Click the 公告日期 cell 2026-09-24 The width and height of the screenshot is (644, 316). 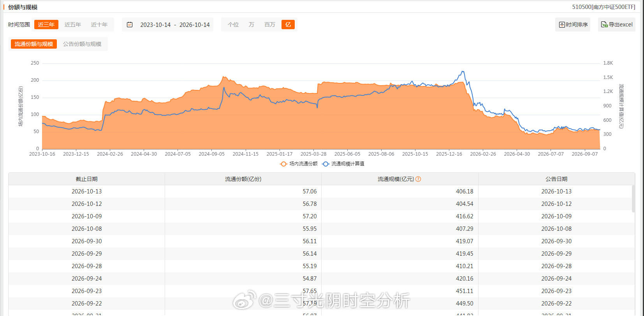tap(556, 279)
